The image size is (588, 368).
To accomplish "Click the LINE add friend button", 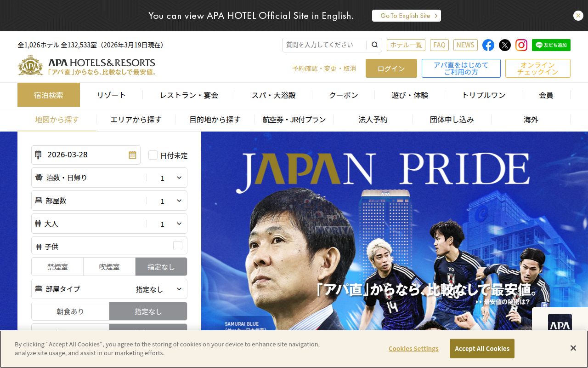I will point(551,45).
